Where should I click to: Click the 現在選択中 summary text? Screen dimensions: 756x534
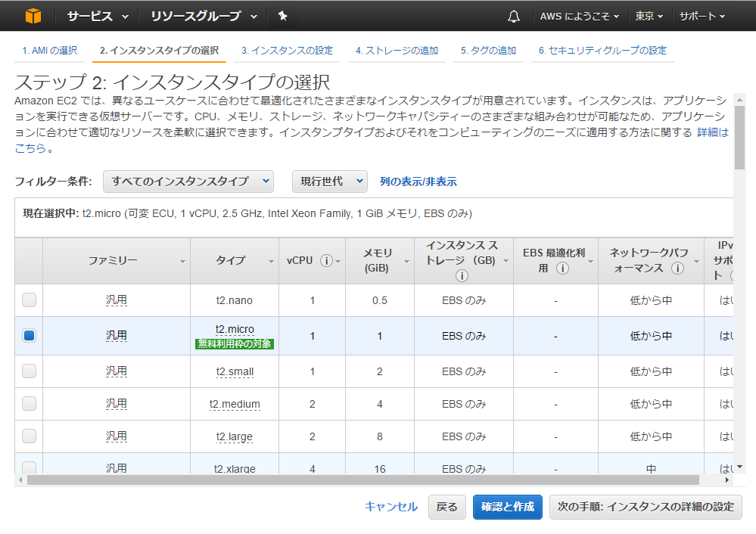247,213
